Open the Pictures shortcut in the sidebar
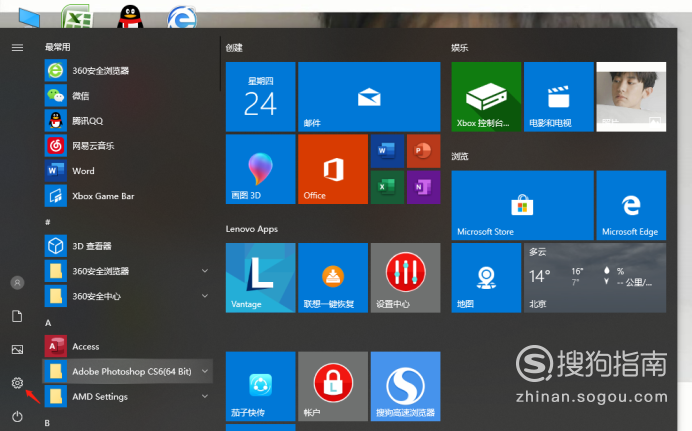692x431 pixels. pos(17,349)
